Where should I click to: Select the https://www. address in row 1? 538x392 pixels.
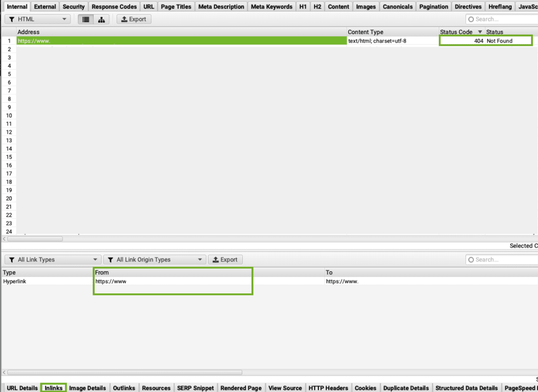181,41
